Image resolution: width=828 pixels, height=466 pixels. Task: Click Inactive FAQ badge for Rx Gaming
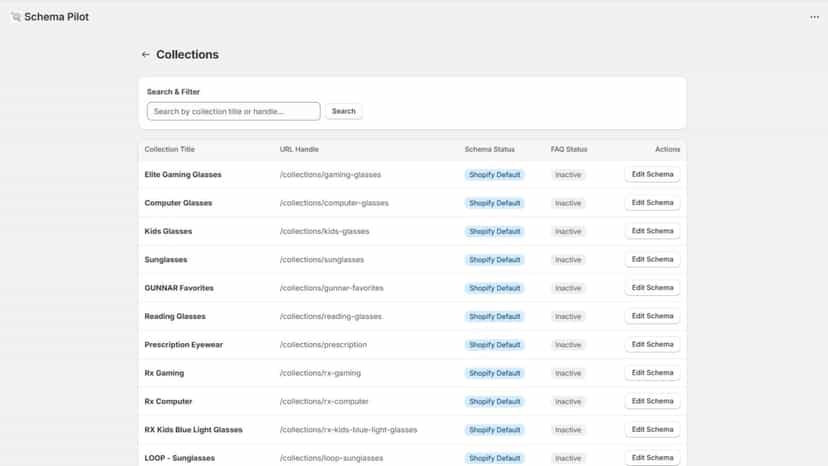click(568, 373)
